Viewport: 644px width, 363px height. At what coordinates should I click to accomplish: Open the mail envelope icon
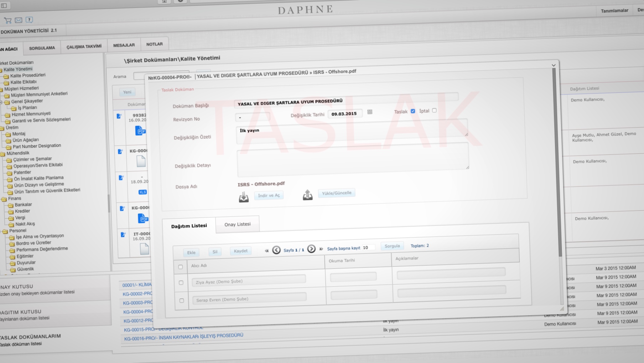pos(19,20)
